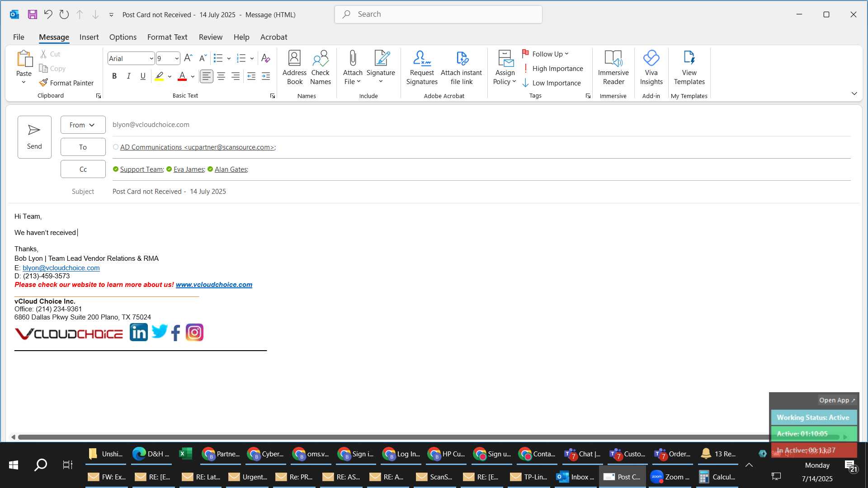
Task: Expand numbered list options arrow
Action: 252,58
